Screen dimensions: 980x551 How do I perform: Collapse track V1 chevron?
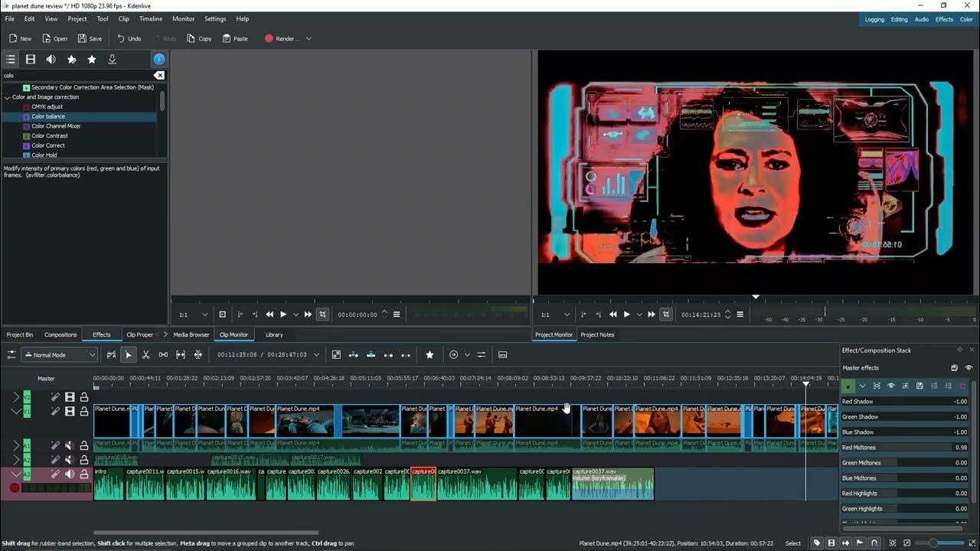pos(16,411)
